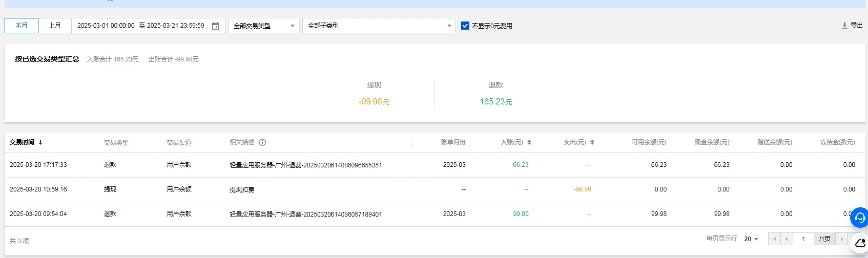Expand the 全部交易类型 dropdown
The width and height of the screenshot is (868, 258).
point(263,26)
